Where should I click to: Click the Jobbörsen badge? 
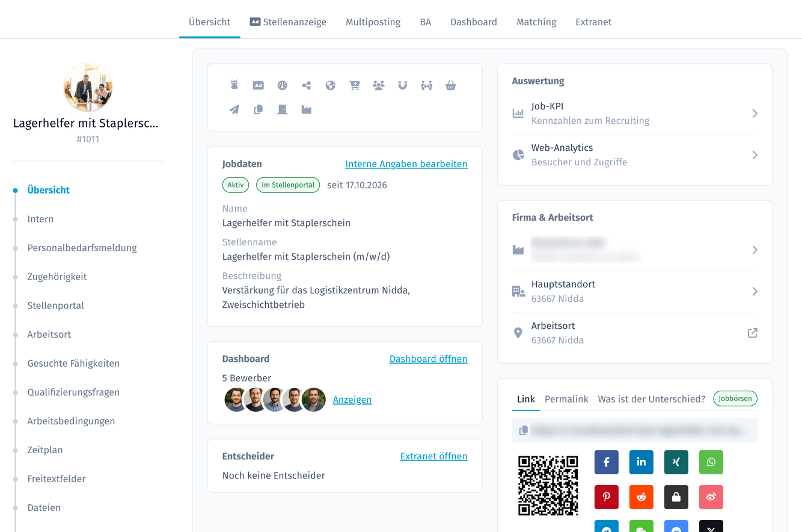(x=735, y=399)
